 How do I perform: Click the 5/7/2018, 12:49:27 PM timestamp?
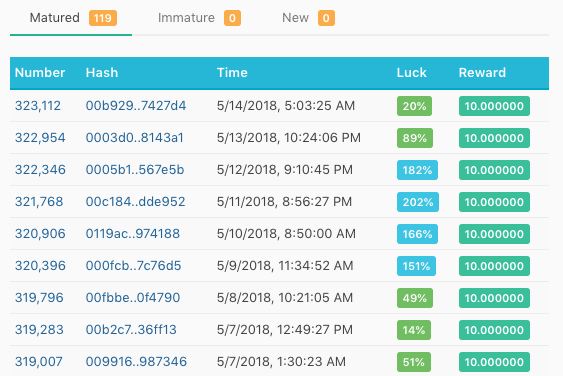[285, 330]
